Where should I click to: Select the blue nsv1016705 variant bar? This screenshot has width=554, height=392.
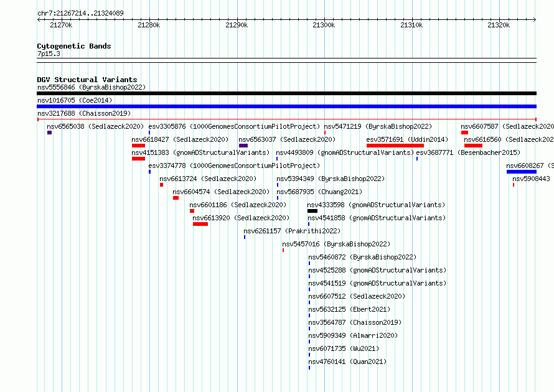point(286,106)
